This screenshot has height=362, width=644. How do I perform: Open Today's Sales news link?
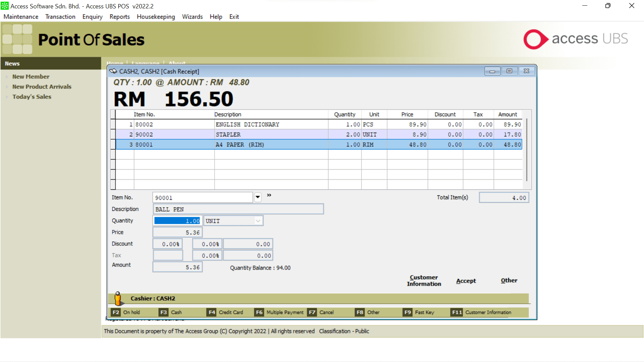[32, 97]
